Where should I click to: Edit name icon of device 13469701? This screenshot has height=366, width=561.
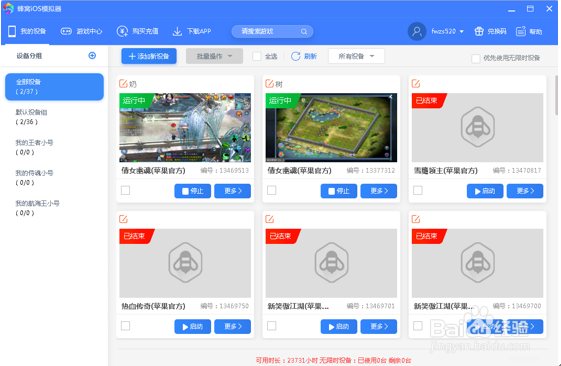click(269, 219)
